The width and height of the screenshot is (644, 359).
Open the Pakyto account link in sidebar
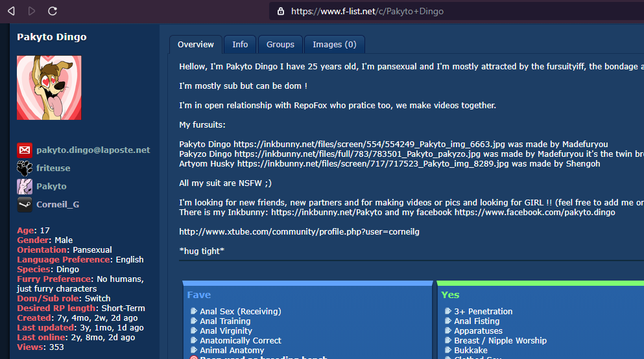click(x=51, y=186)
